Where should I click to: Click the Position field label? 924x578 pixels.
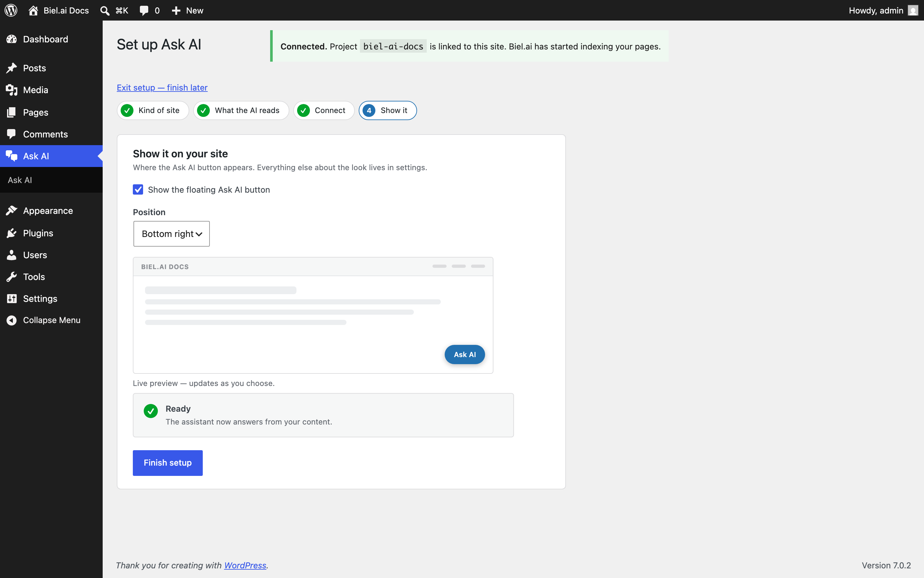[149, 212]
